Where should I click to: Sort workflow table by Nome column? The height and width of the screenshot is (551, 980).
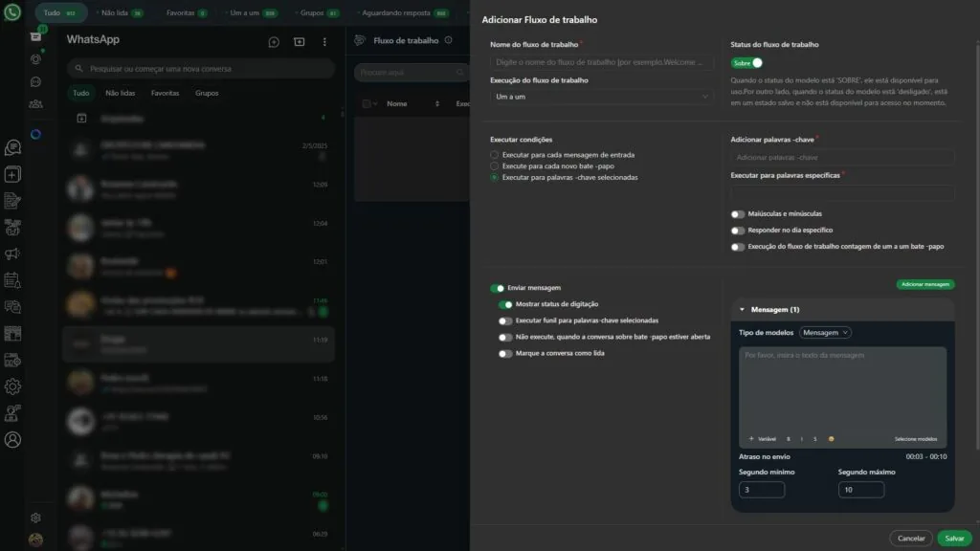coord(436,103)
